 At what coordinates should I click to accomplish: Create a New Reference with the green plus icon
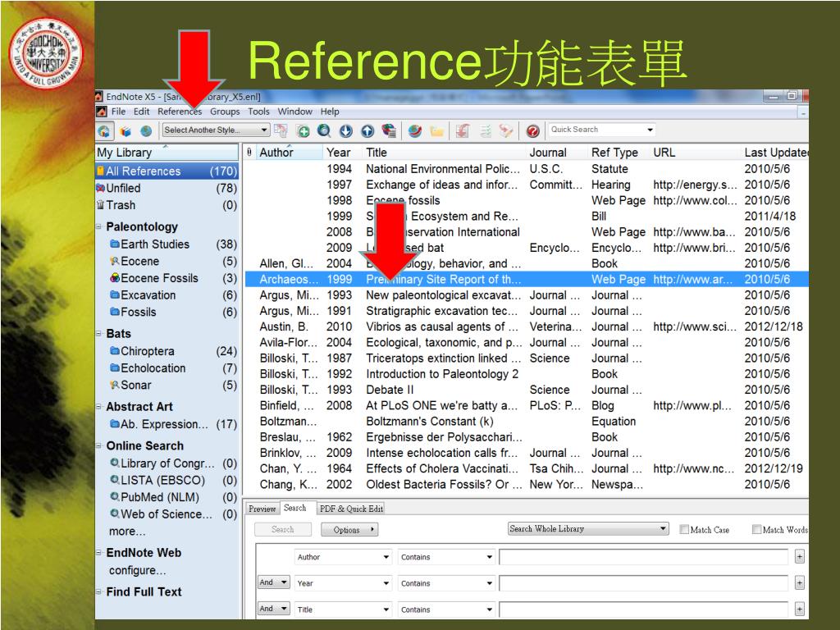tap(304, 130)
